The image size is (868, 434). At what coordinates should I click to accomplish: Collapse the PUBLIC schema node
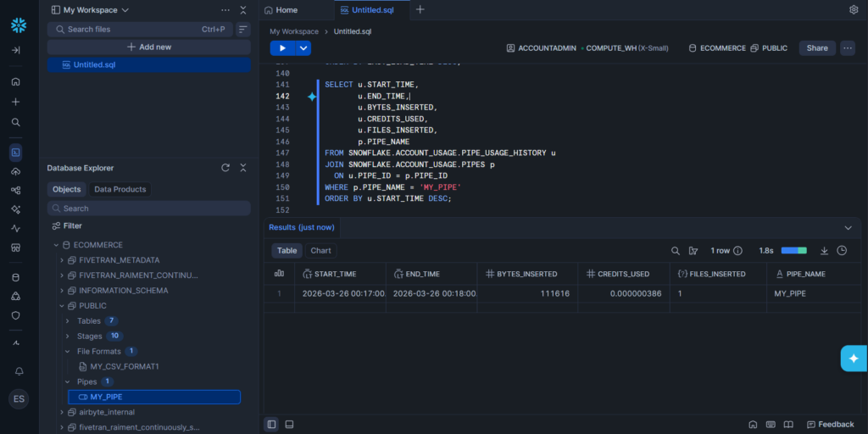pos(61,305)
